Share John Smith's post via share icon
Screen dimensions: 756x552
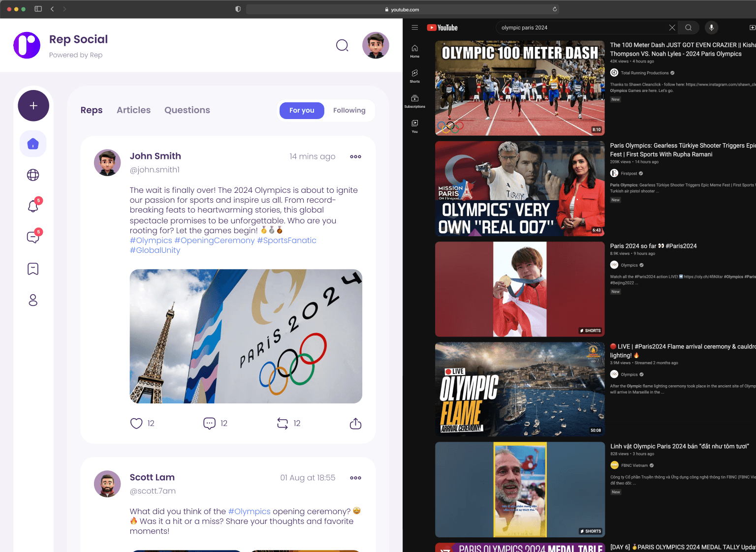355,423
